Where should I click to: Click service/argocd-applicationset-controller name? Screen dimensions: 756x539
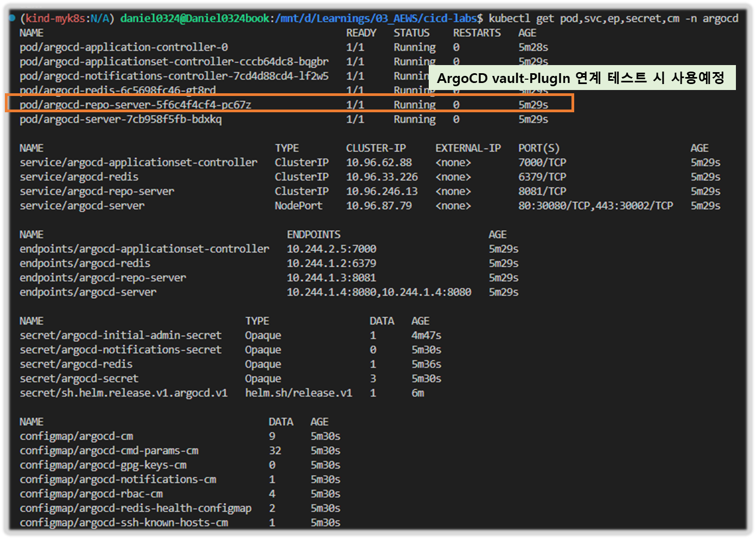(138, 162)
